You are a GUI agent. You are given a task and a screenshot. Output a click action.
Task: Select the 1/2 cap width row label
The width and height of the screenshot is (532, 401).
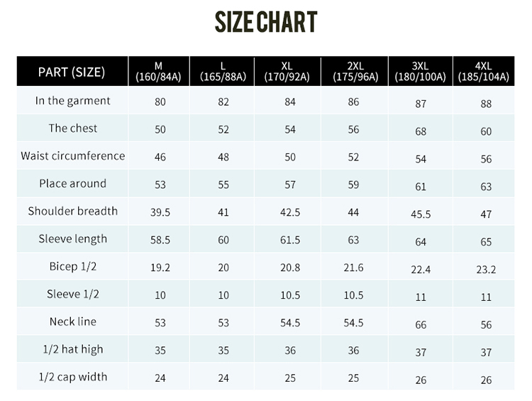[x=73, y=378]
